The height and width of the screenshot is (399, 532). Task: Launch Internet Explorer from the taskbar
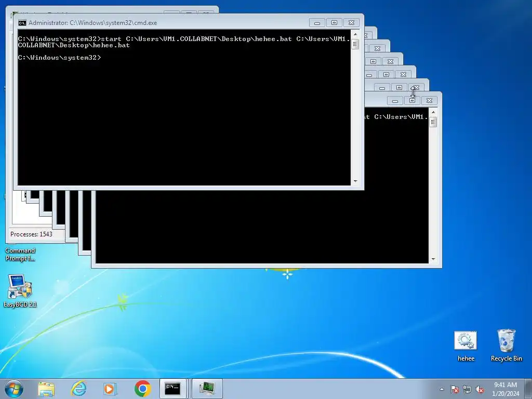point(78,389)
